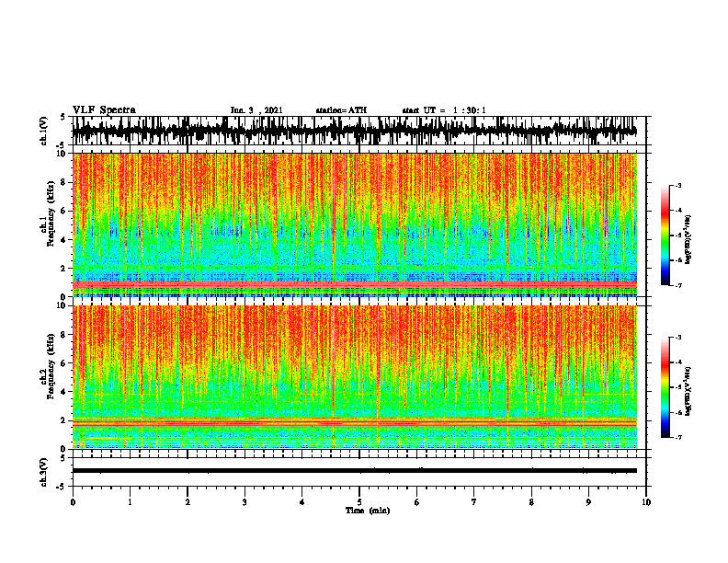The width and height of the screenshot is (728, 563).
Task: Click inside the ch.2 spectrogram panel
Action: click(354, 377)
